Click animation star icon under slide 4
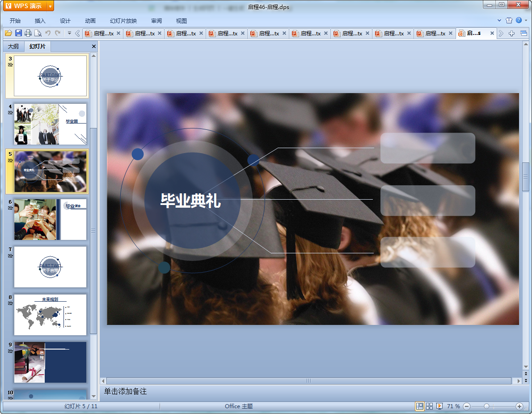Viewport: 532px width, 414px height. click(x=10, y=113)
